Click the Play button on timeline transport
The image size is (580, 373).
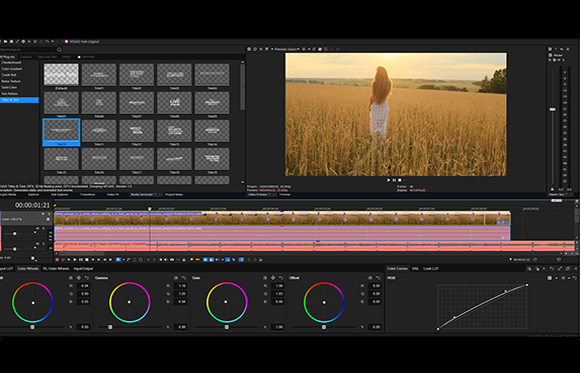coord(75,260)
